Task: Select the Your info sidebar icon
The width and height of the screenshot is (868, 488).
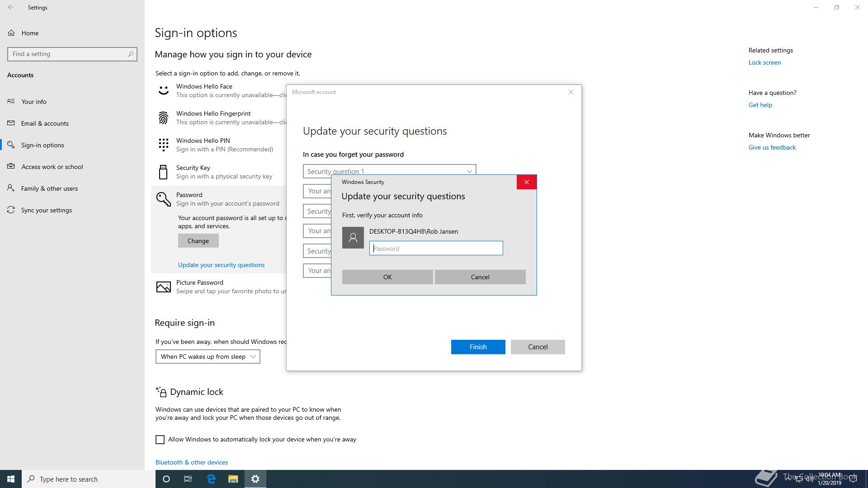Action: (x=11, y=101)
